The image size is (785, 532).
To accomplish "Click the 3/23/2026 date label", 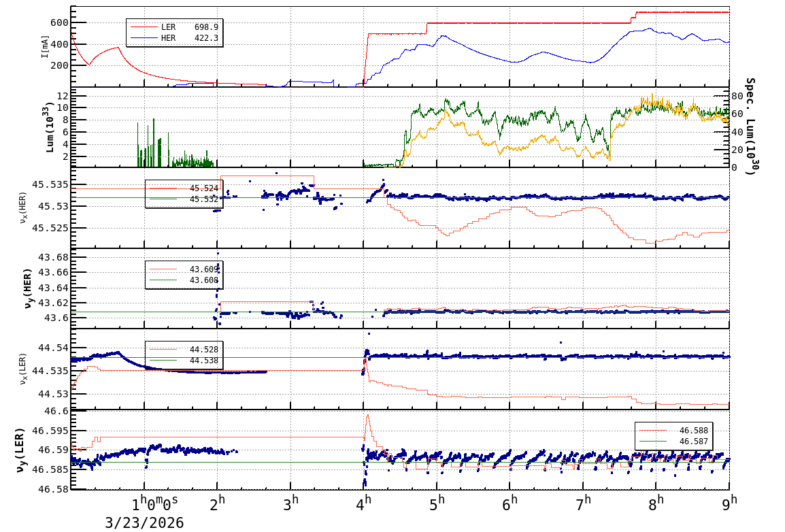I will point(144,522).
